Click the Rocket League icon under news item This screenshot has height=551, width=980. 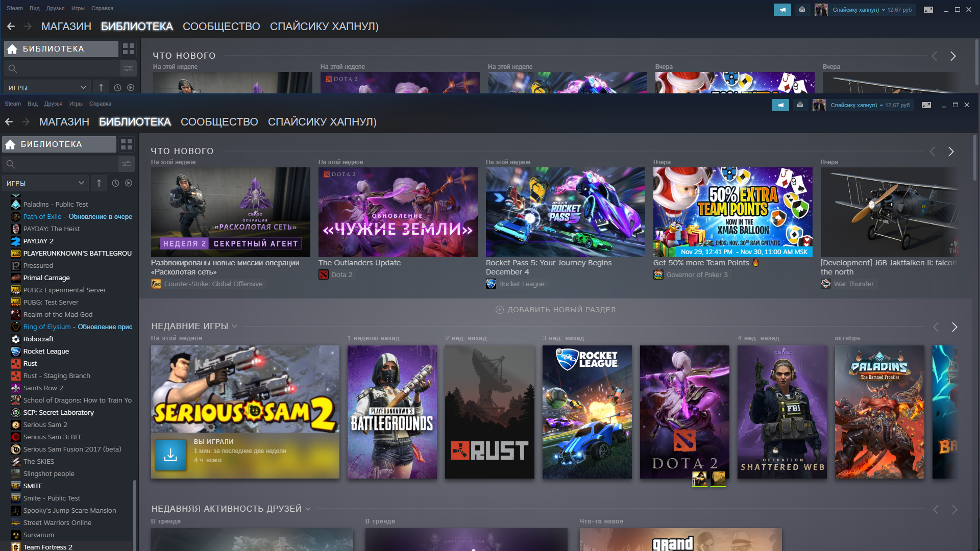491,284
